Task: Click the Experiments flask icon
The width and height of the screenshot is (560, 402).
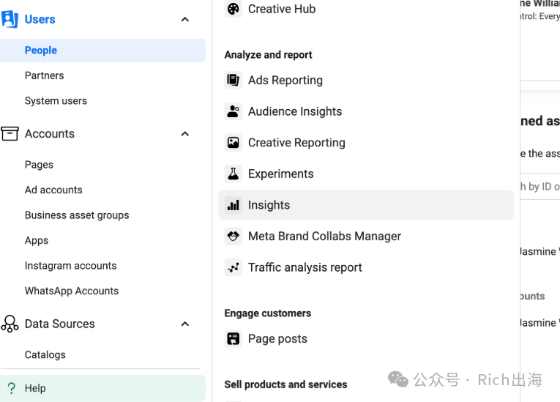Action: (233, 174)
